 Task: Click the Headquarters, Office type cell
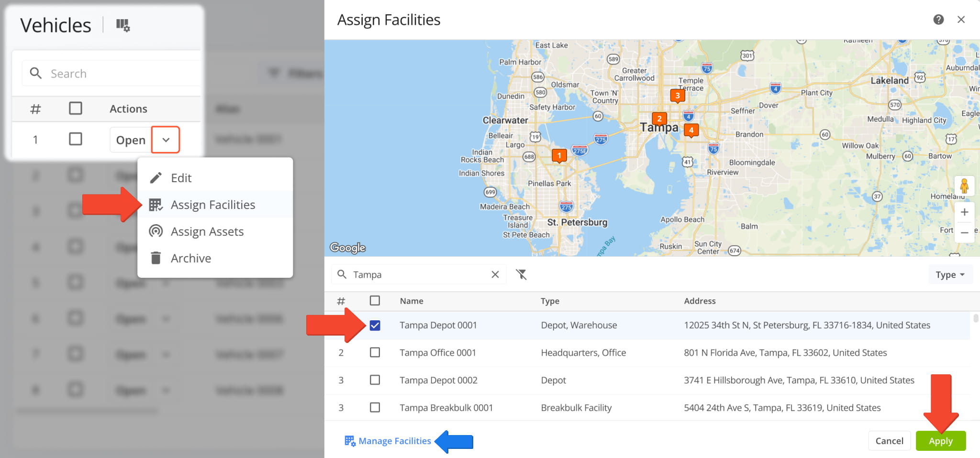tap(583, 353)
